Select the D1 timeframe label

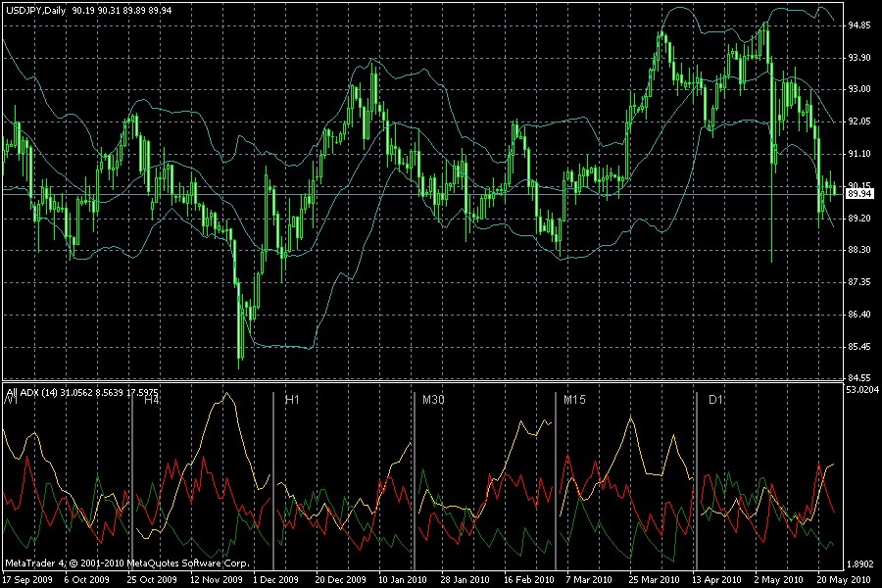click(715, 400)
